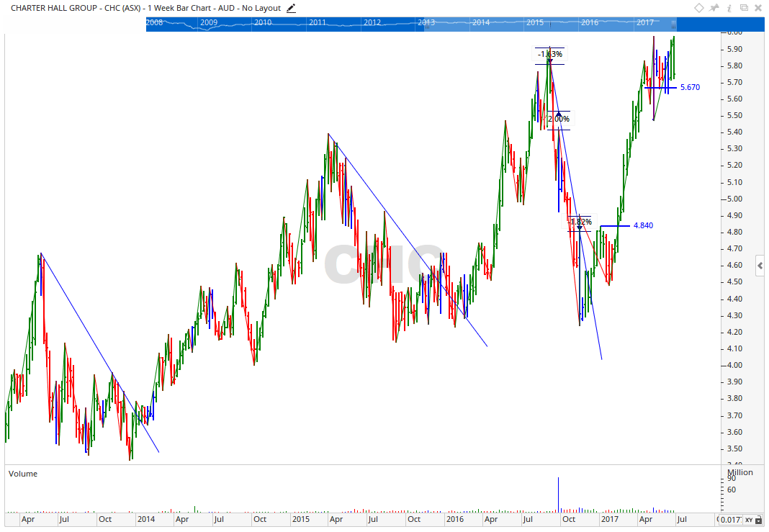Click the 2.00% measurement annotation
This screenshot has height=532, width=769.
[x=559, y=120]
